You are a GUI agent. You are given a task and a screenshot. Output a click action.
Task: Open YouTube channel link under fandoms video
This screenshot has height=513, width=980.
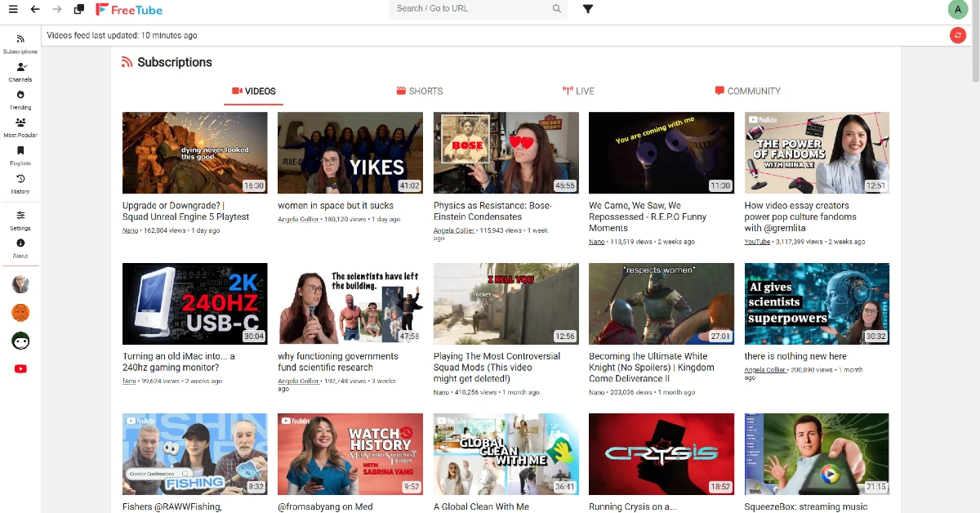point(758,242)
